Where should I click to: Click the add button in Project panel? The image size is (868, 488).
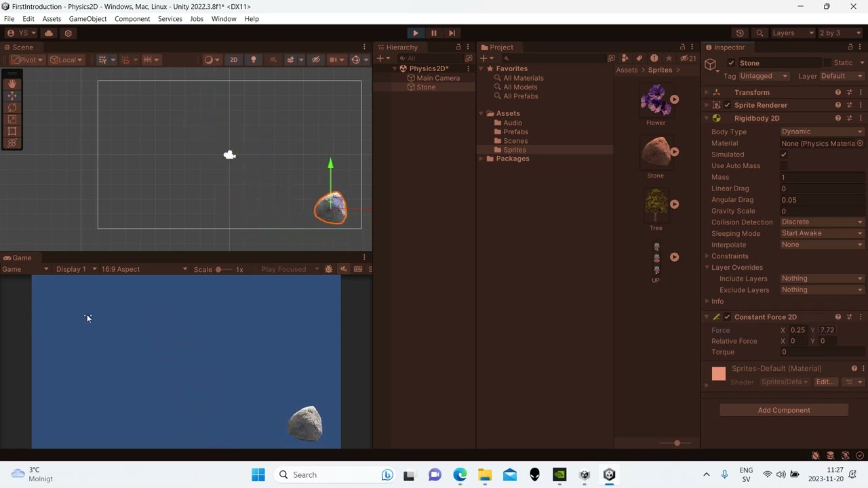486,58
